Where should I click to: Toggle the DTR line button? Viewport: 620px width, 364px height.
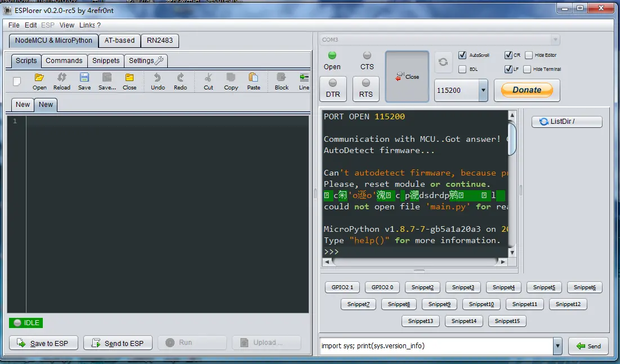click(x=333, y=88)
